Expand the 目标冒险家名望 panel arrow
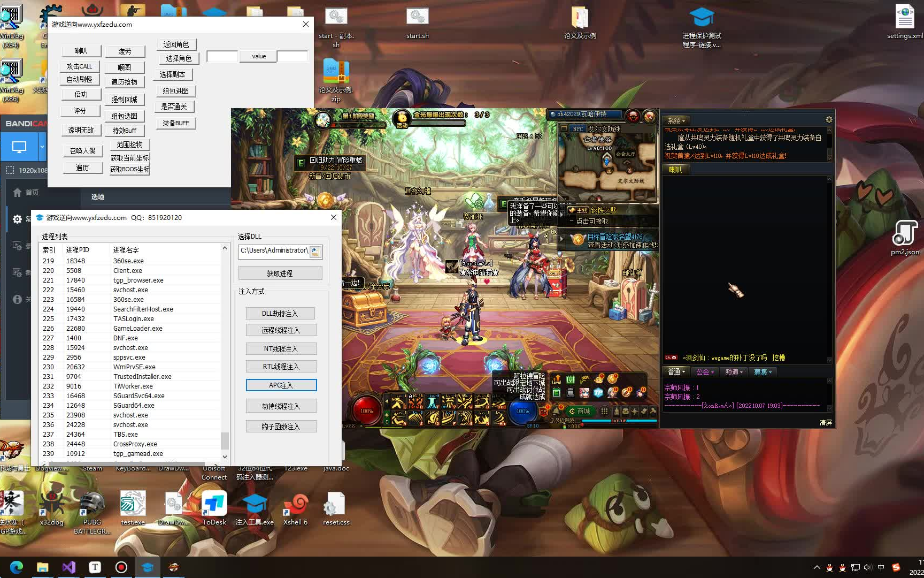Viewport: 924px width, 578px height. coord(561,239)
